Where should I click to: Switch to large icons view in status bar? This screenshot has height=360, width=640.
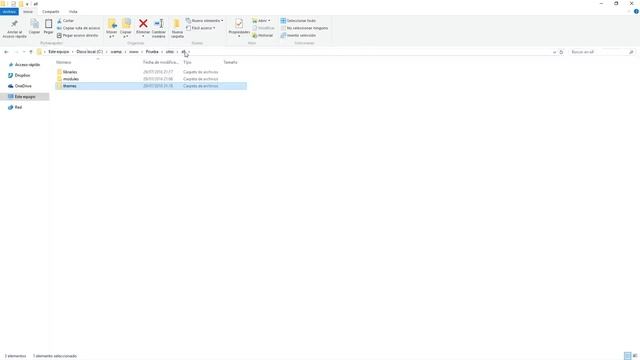pyautogui.click(x=635, y=356)
